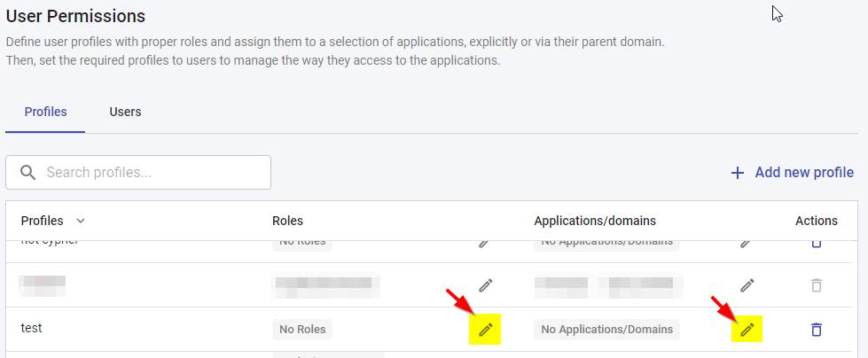Select the test profile name
This screenshot has width=868, height=358.
pos(32,328)
